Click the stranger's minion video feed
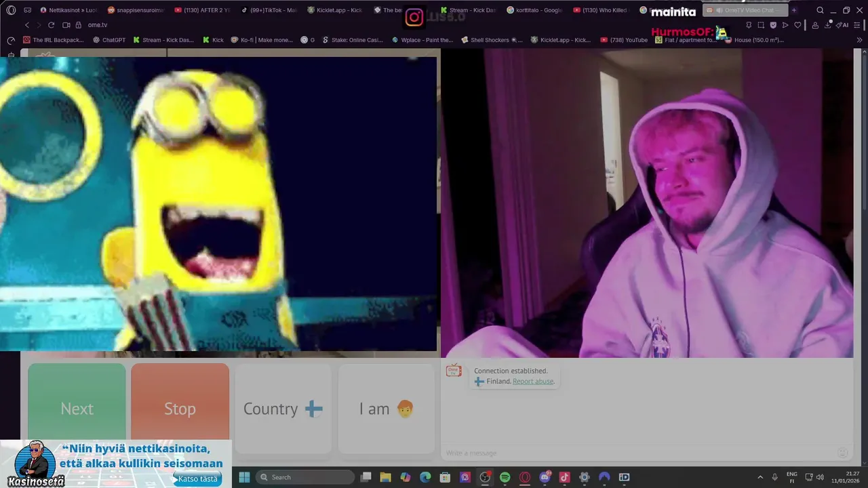Viewport: 868px width, 488px height. pos(218,204)
